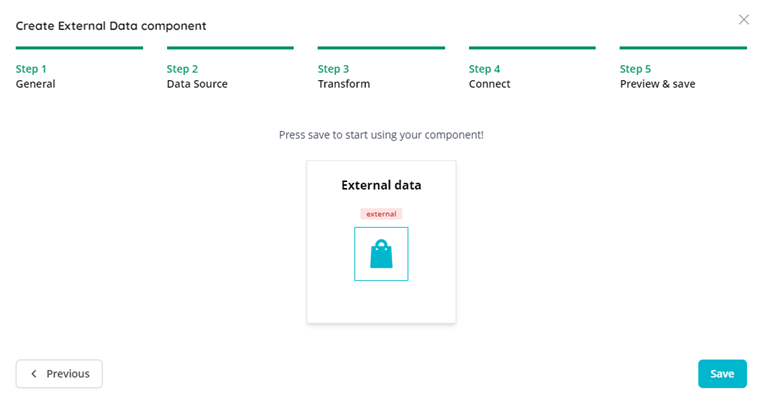This screenshot has height=403, width=762.
Task: Click the red external tag badge
Action: pos(381,214)
